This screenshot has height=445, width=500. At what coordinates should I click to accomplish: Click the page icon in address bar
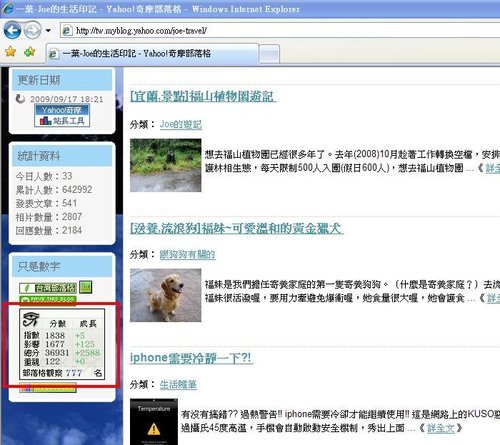[67, 31]
